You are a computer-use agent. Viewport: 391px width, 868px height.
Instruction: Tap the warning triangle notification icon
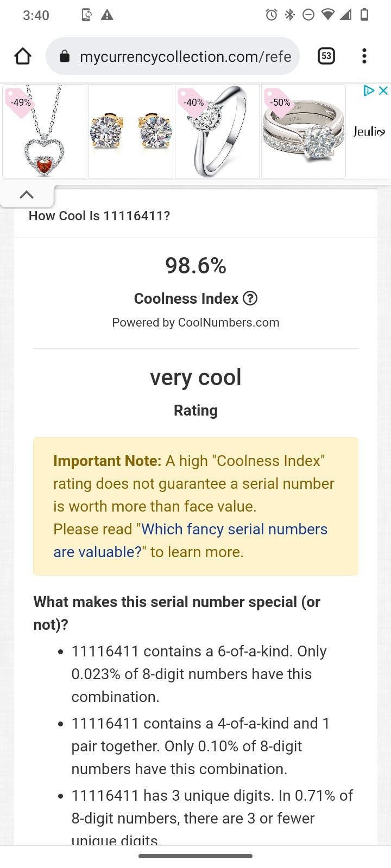coord(107,15)
